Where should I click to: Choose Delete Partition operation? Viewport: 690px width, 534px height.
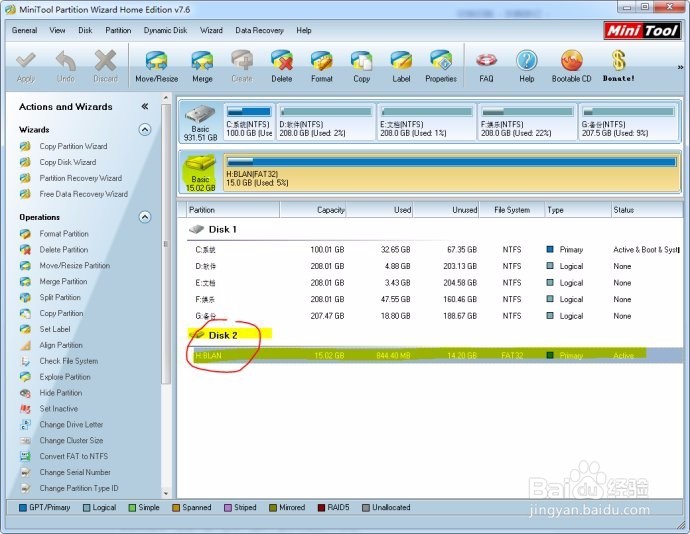pyautogui.click(x=64, y=250)
